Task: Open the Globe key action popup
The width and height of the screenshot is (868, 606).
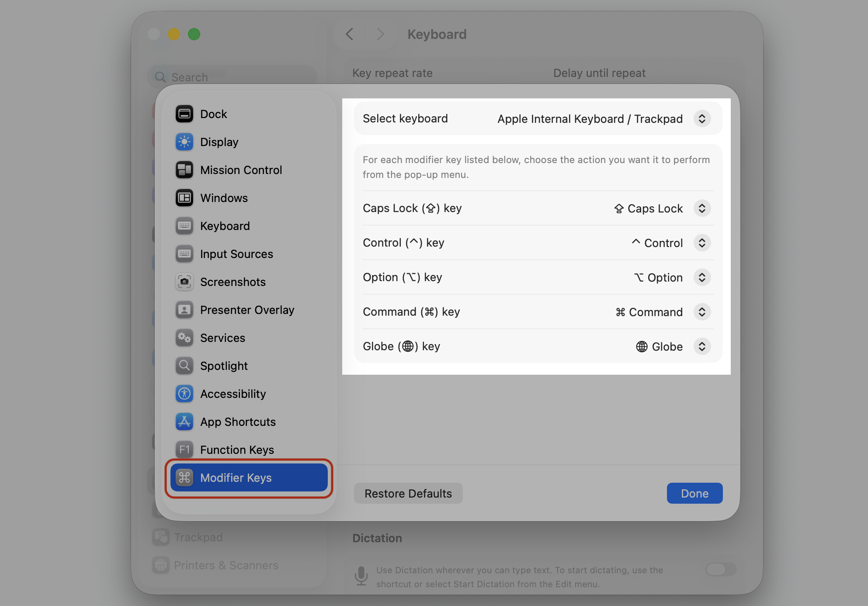Action: point(702,347)
